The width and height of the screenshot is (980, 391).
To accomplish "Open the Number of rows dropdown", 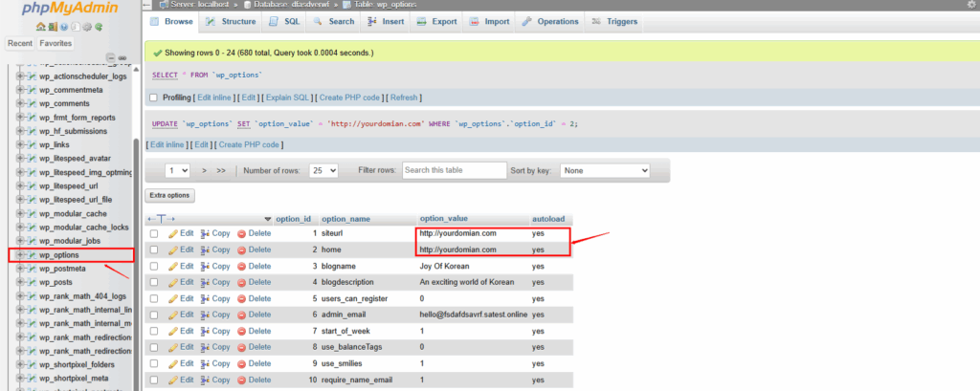I will (x=323, y=170).
